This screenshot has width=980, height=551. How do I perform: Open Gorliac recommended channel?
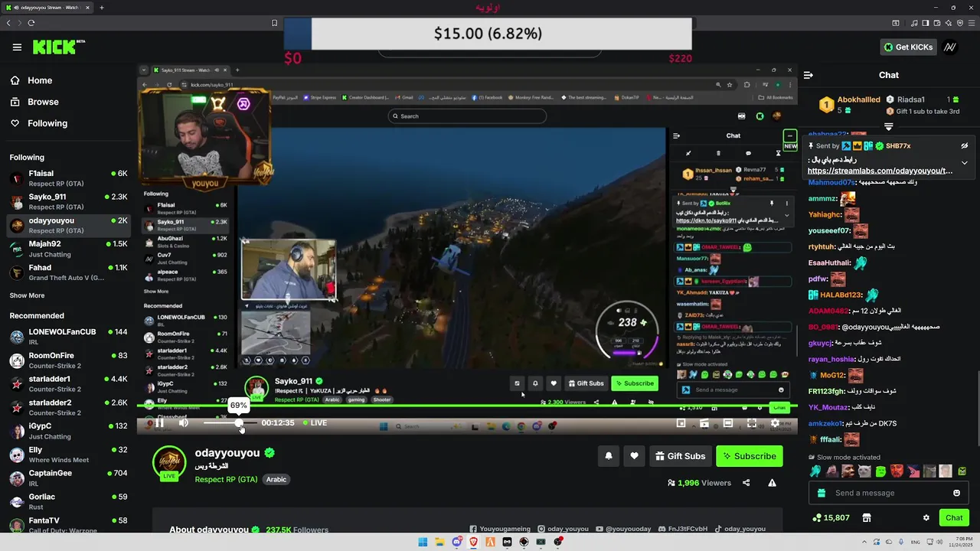coord(67,501)
